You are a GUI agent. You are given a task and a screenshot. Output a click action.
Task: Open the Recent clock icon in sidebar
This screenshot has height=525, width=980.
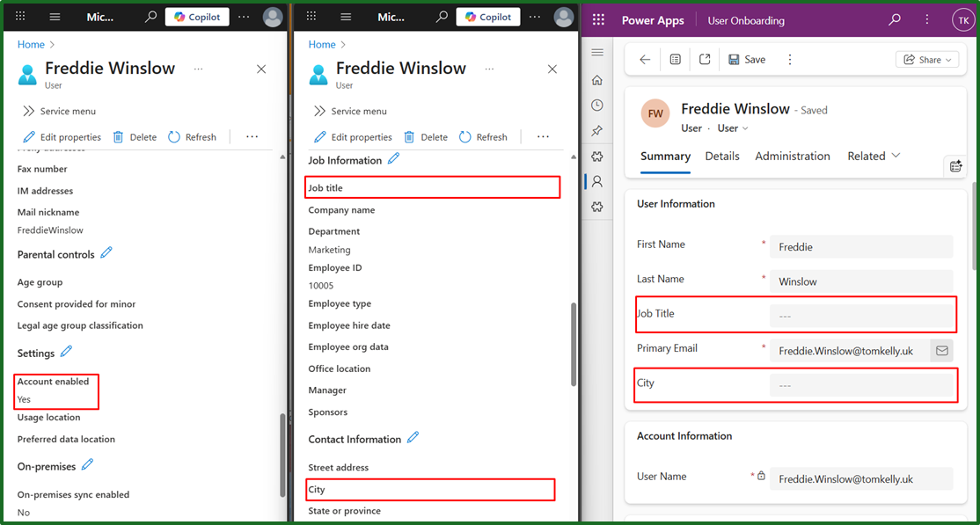tap(596, 105)
